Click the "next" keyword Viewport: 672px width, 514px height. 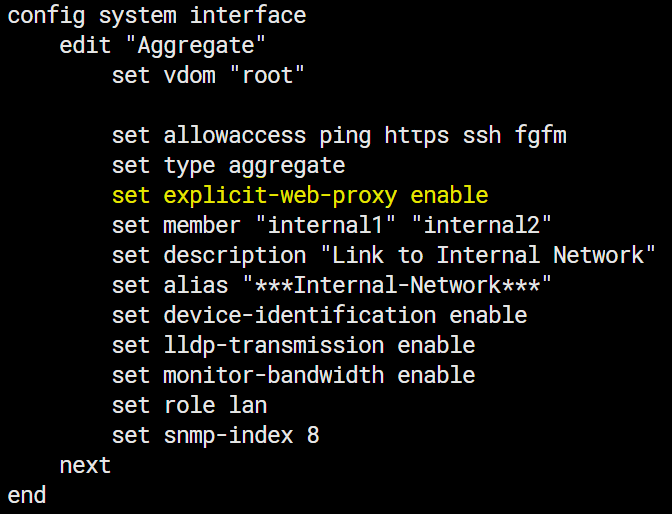coord(85,465)
